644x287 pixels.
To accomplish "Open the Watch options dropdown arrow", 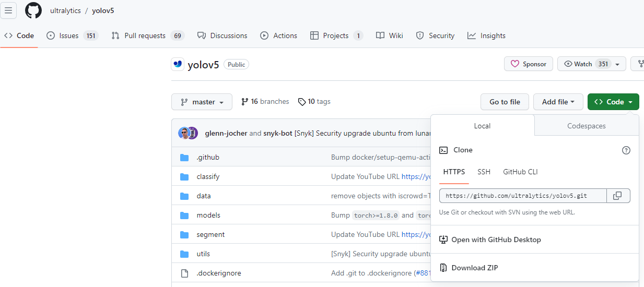I will (617, 64).
